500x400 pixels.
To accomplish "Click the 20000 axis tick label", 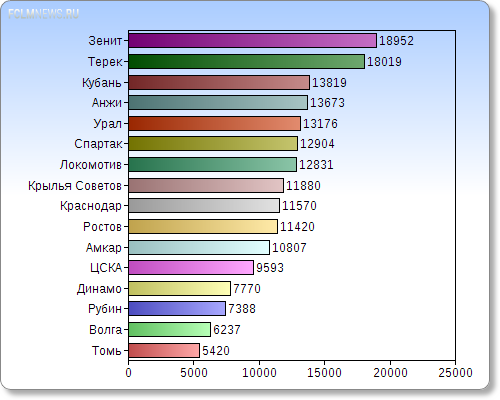I will 390,373.
